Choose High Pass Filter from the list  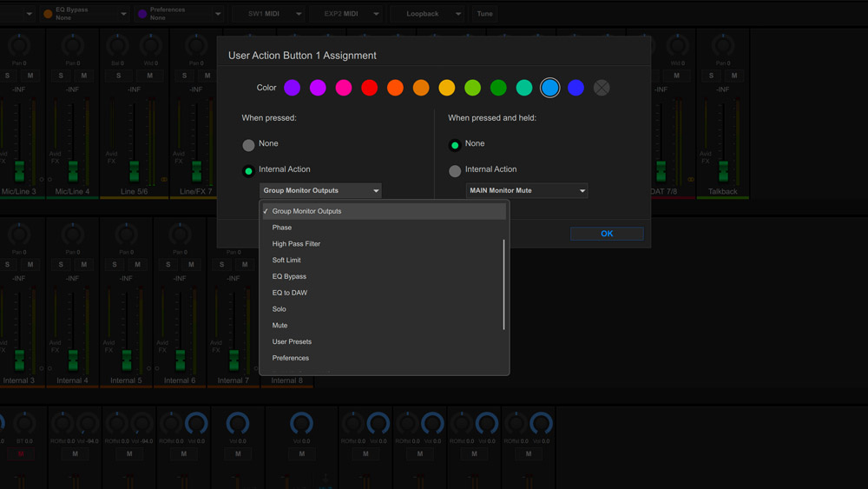tap(296, 244)
